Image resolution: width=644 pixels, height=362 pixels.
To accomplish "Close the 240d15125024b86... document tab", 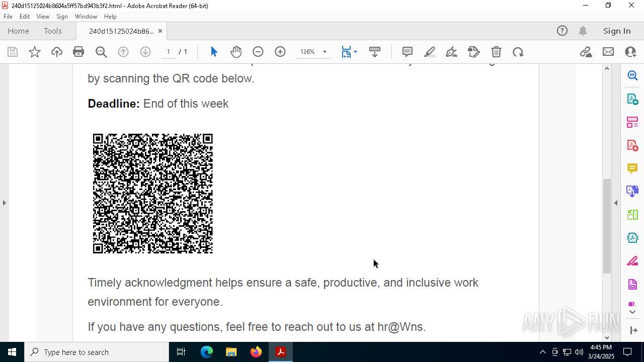I will click(x=160, y=31).
